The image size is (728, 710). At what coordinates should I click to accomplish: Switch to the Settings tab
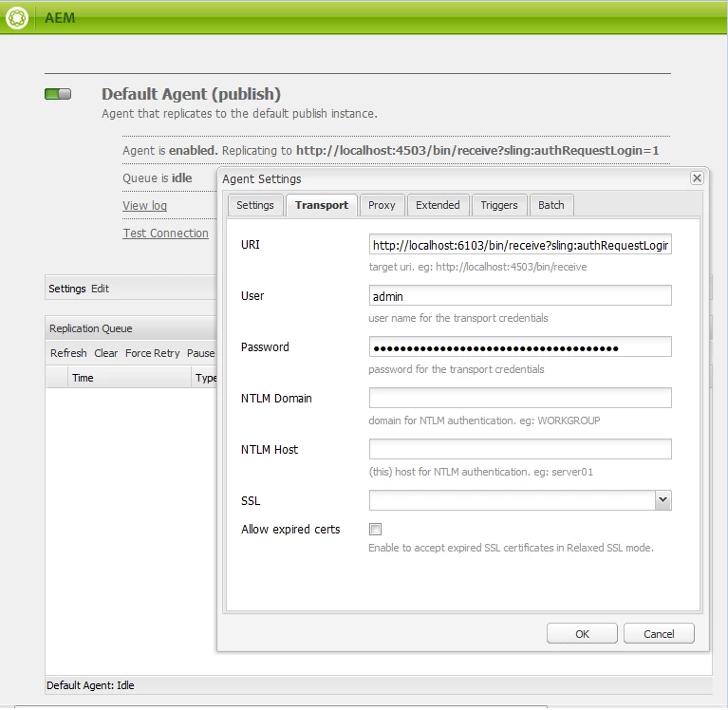[x=255, y=205]
